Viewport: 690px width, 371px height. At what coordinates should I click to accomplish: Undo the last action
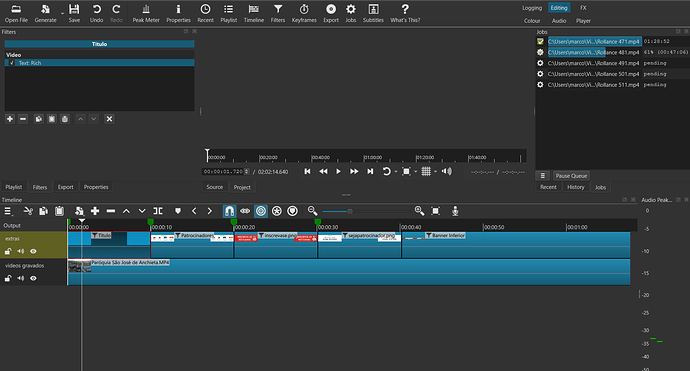pyautogui.click(x=96, y=13)
